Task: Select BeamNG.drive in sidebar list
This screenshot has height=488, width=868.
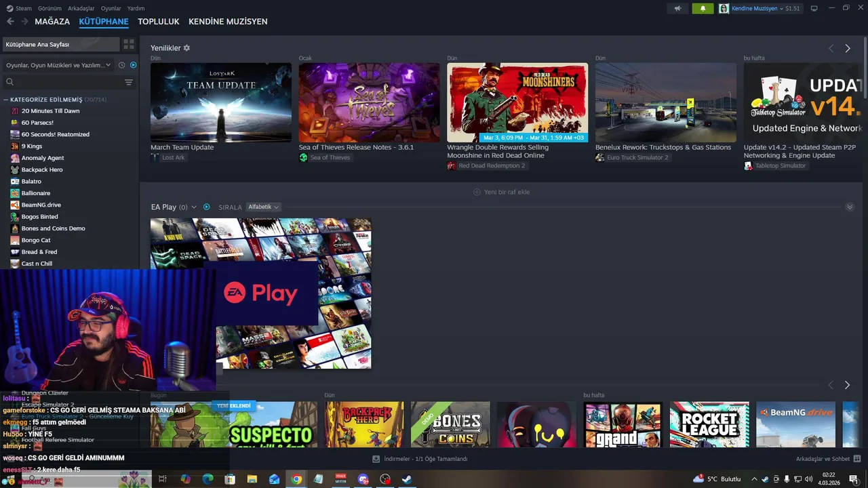Action: coord(41,205)
